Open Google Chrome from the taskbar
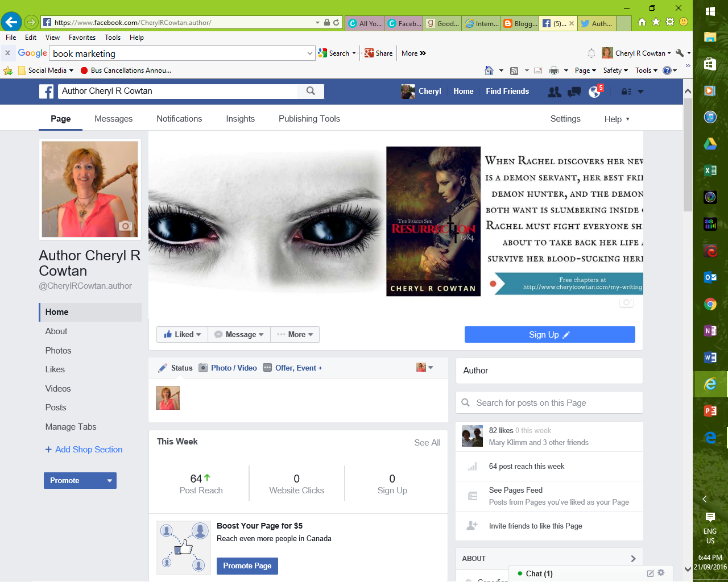Viewport: 728px width, 582px height. (710, 304)
